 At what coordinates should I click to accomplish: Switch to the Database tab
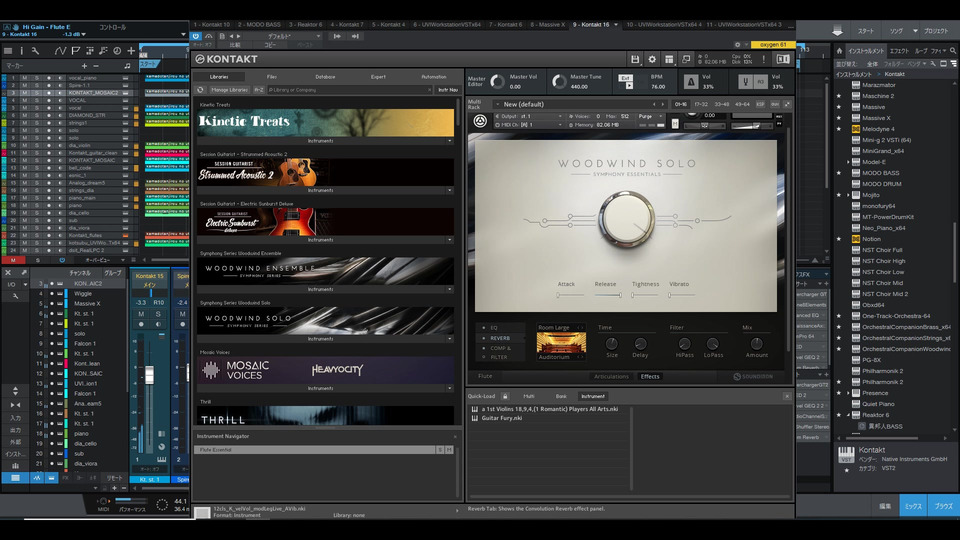tap(325, 77)
